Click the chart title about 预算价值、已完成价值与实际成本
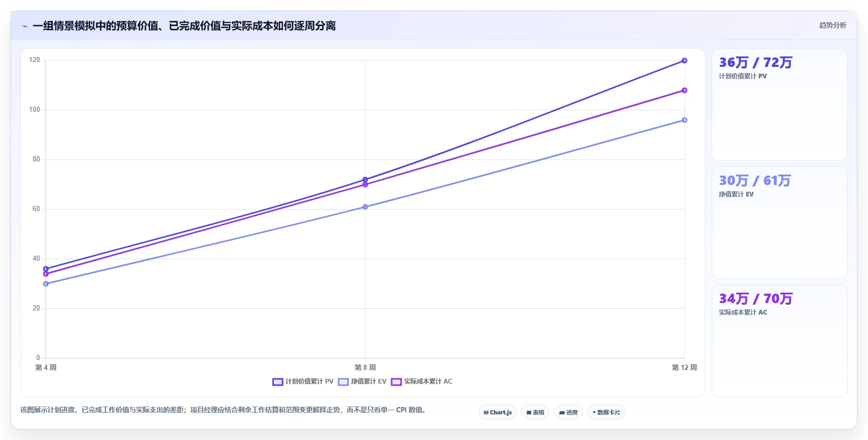Screen dimensions: 868x440 pyautogui.click(x=184, y=26)
